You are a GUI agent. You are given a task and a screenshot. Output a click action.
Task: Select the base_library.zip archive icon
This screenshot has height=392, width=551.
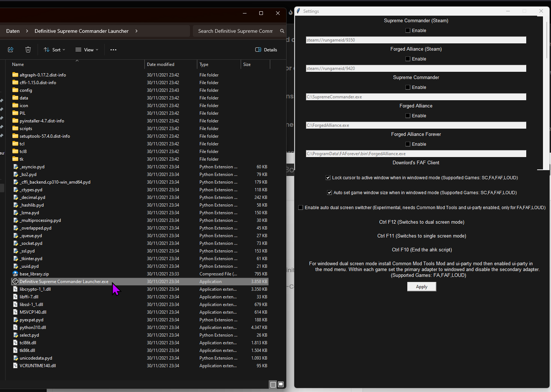(15, 274)
